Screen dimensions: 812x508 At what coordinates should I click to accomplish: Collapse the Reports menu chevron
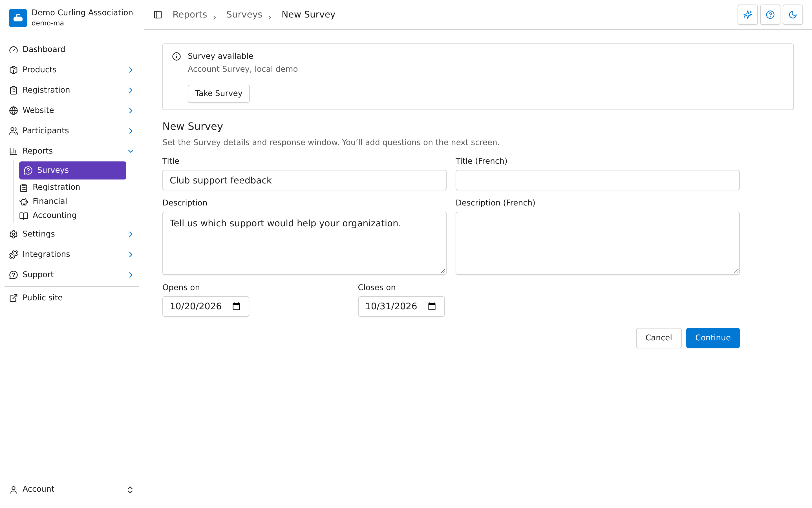click(x=131, y=151)
